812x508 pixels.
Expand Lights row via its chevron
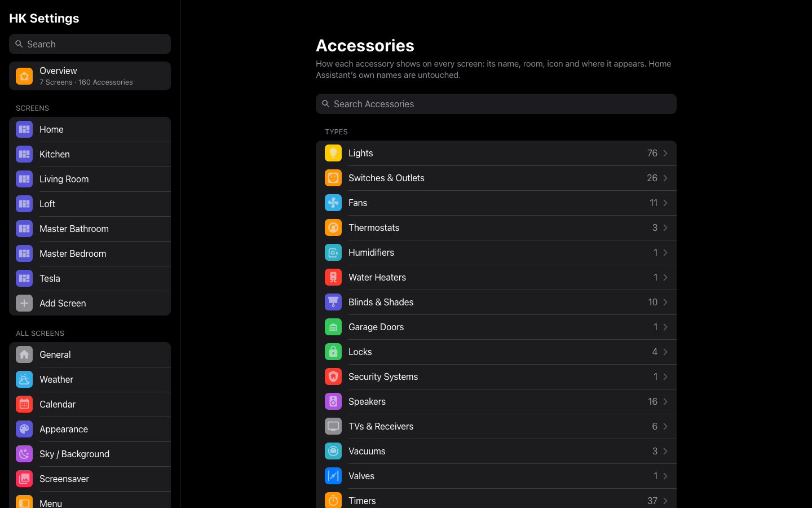coord(665,153)
